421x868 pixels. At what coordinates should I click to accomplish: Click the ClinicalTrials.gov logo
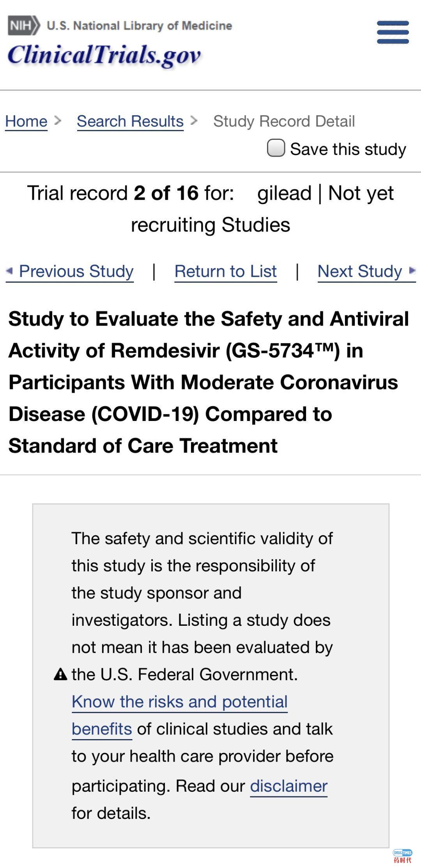coord(104,55)
